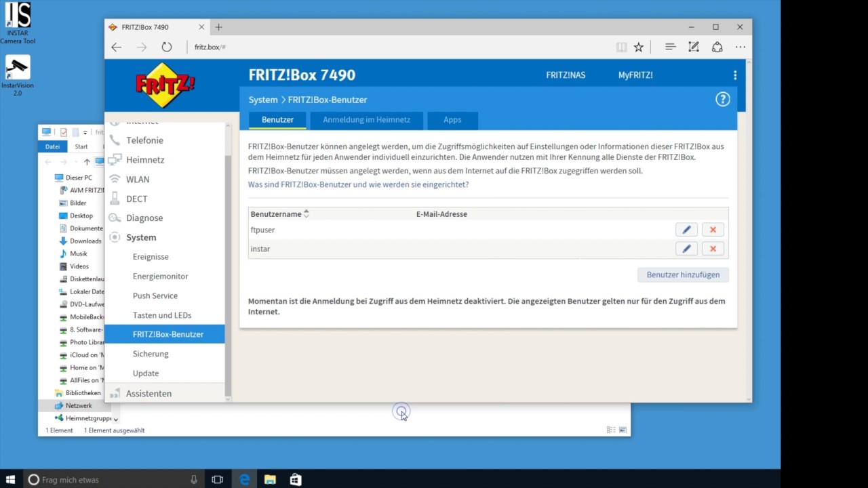
Task: Open File Explorer from the taskbar
Action: 270,479
